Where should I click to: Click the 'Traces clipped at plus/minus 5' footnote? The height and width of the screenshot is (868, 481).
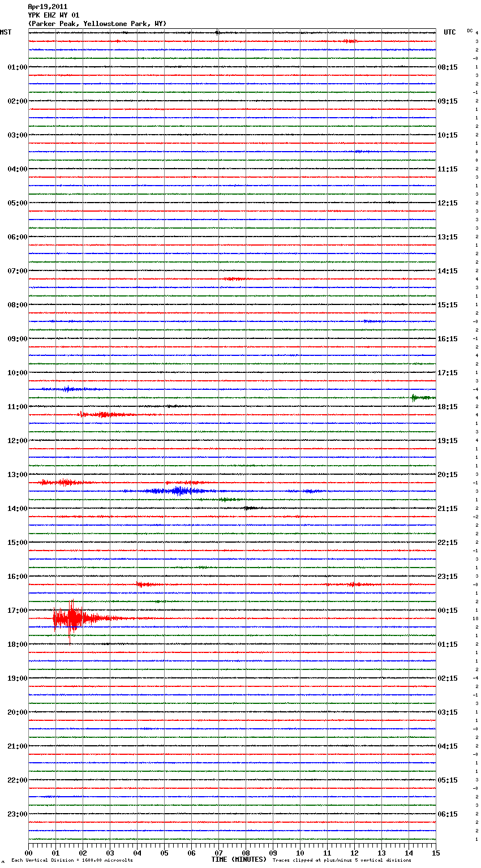point(342,861)
